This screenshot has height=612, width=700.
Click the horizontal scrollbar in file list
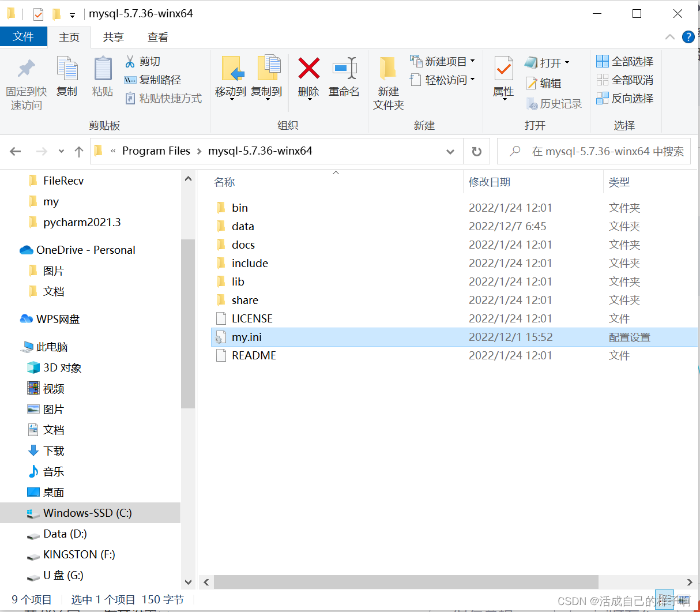(406, 582)
